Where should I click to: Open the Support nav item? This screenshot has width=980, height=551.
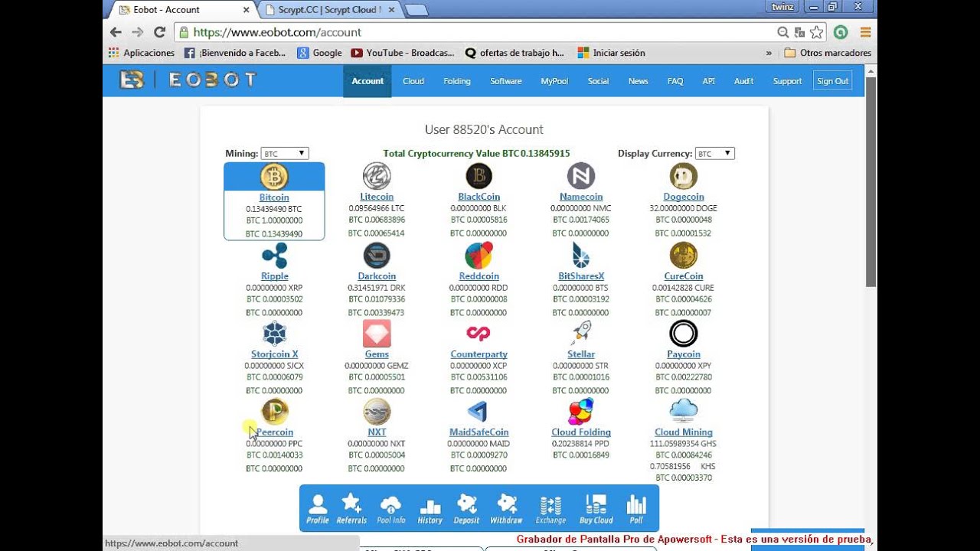(788, 81)
